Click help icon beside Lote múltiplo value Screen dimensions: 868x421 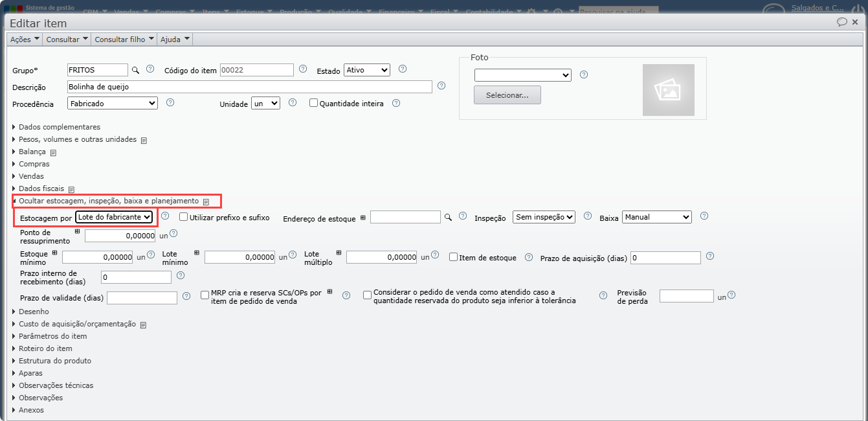(x=434, y=255)
